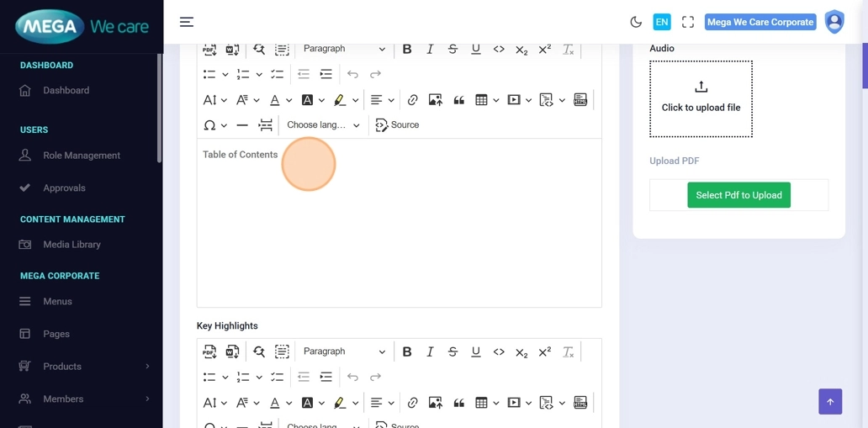Click the to-do list icon in Key Highlights editor

pyautogui.click(x=277, y=377)
